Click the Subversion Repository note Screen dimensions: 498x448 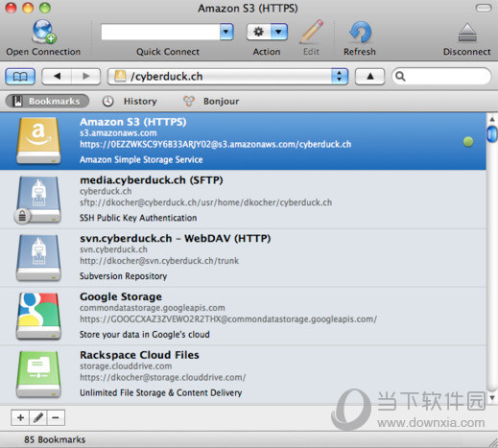tap(124, 276)
